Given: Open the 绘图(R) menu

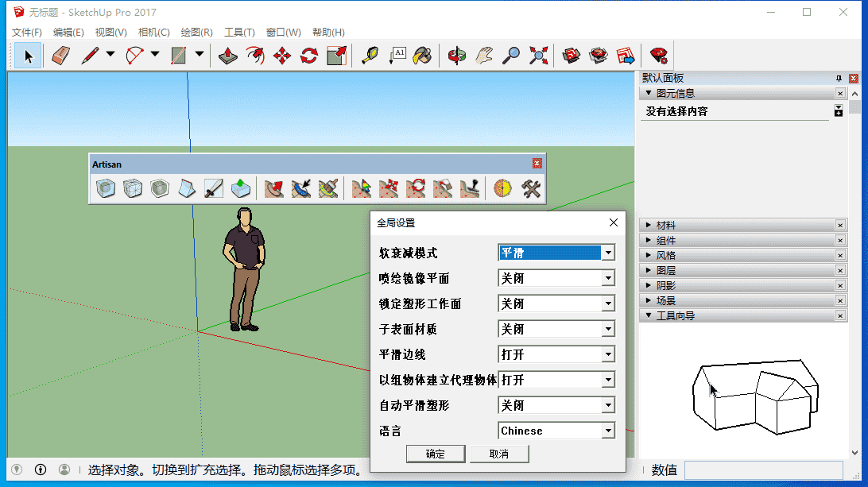Looking at the screenshot, I should coord(196,32).
